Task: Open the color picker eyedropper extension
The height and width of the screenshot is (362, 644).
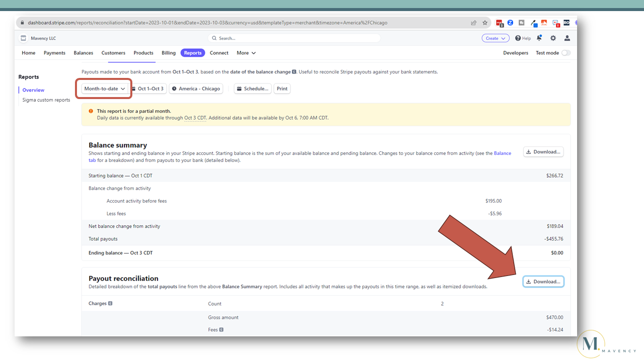Action: click(533, 23)
